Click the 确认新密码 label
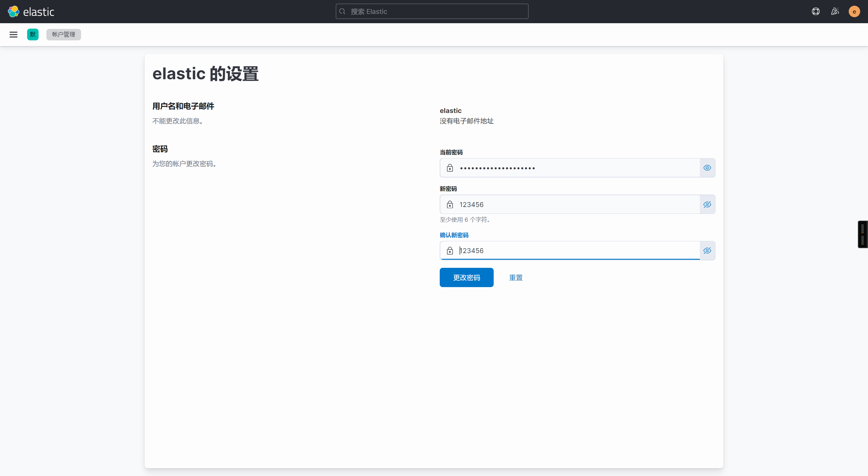 tap(454, 235)
